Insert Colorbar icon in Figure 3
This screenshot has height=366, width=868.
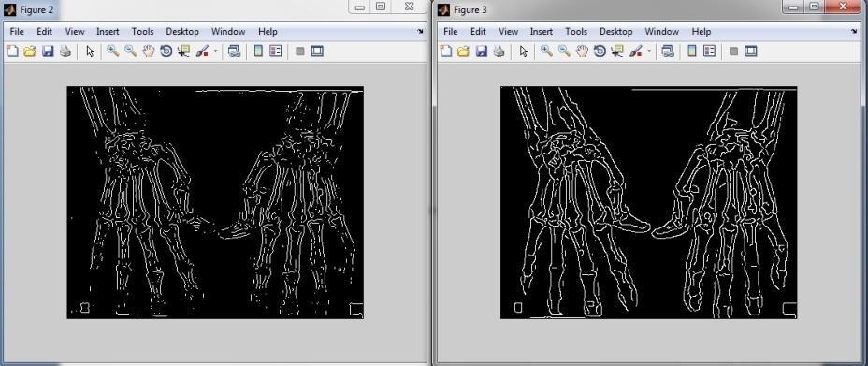coord(691,51)
